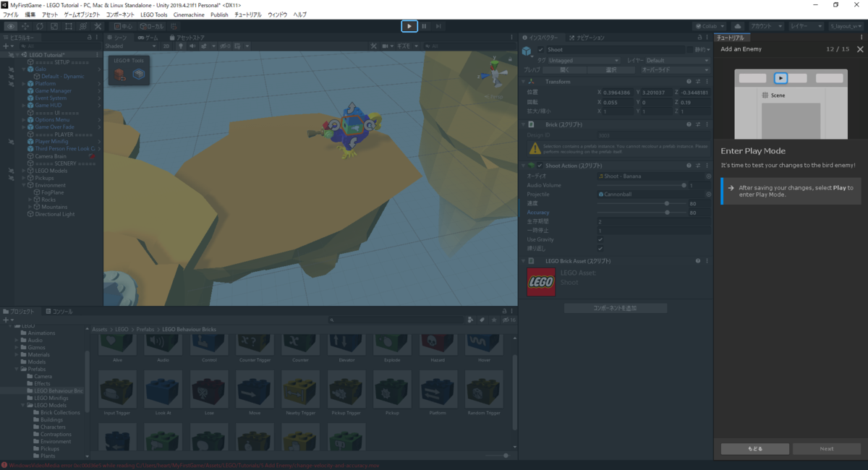This screenshot has height=470, width=868.
Task: Toggle scene lighting bulb icon
Action: tap(181, 46)
